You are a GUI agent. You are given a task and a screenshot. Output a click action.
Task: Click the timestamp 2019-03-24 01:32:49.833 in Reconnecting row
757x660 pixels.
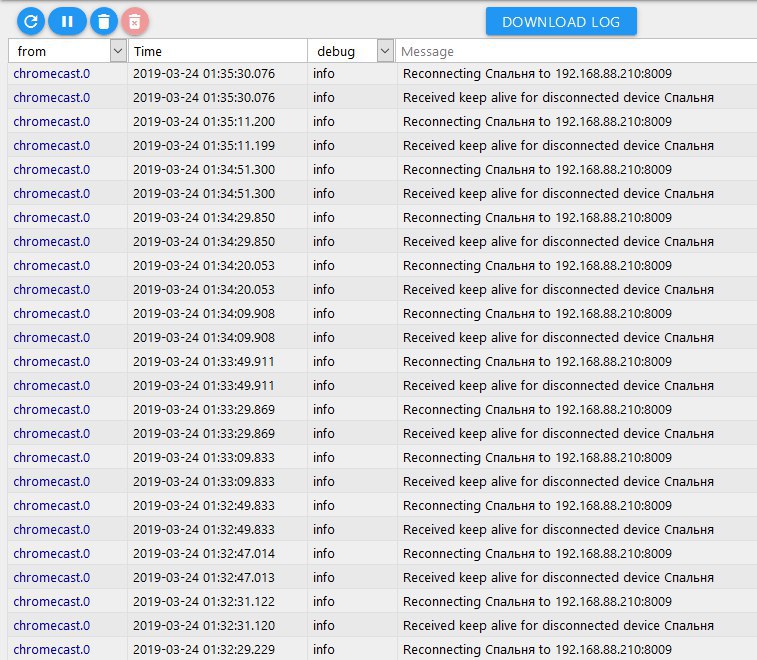(x=204, y=506)
